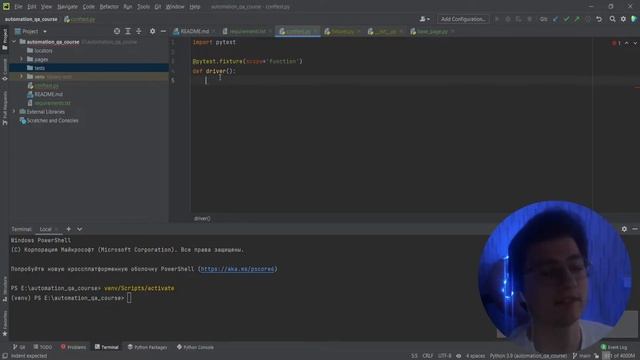The width and height of the screenshot is (640, 360).
Task: Click the red error indicator in editor
Action: 616,43
